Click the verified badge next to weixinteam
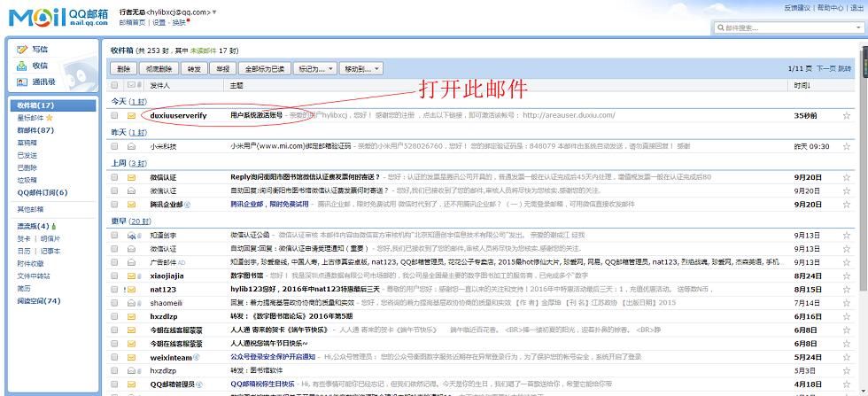The width and height of the screenshot is (868, 396). click(x=196, y=357)
